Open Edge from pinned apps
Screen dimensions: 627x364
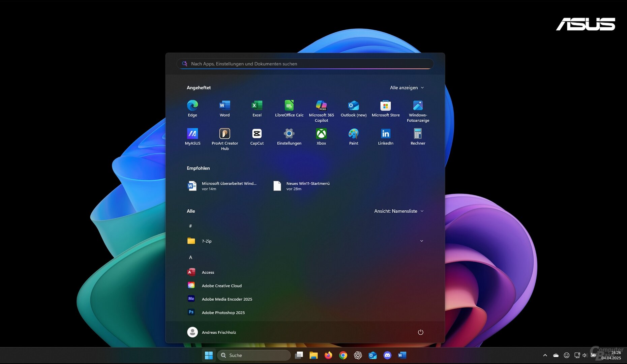point(192,109)
